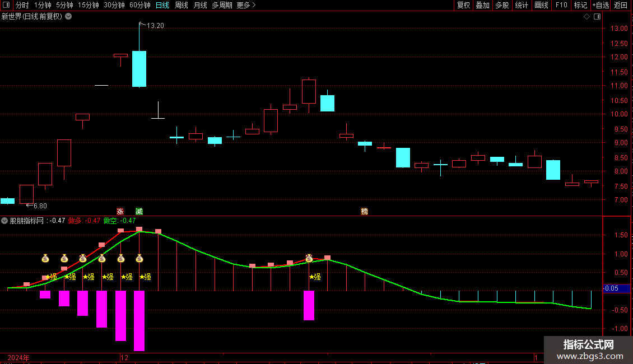Select the 60分钟 period tab
The image size is (633, 364).
click(x=140, y=5)
